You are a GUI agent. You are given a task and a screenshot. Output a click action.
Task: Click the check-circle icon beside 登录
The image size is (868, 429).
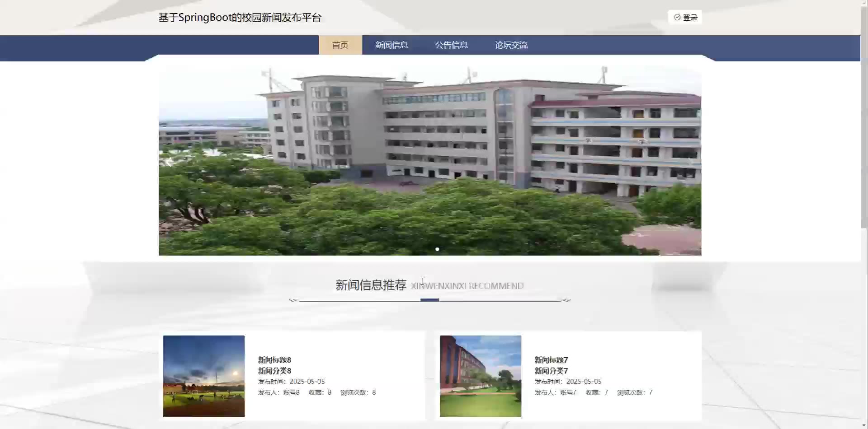pyautogui.click(x=677, y=17)
